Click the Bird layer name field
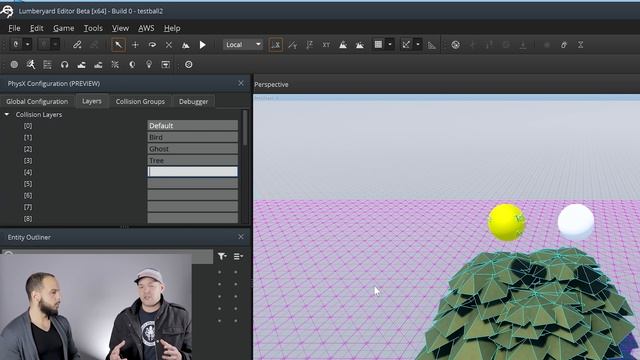Screen dimensions: 640x360 click(x=193, y=137)
